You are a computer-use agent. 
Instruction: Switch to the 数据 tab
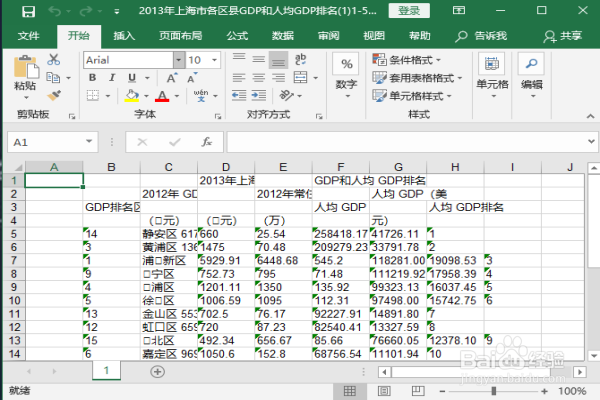click(283, 36)
